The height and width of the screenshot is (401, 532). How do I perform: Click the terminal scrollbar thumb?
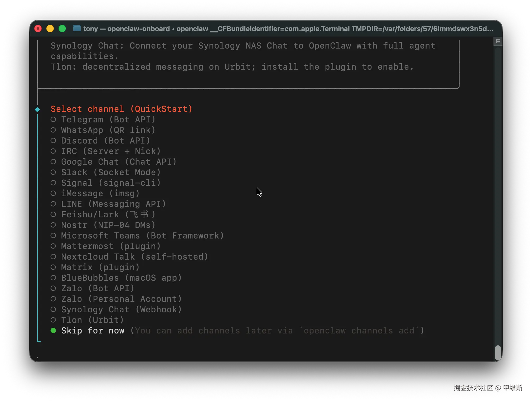(x=498, y=353)
